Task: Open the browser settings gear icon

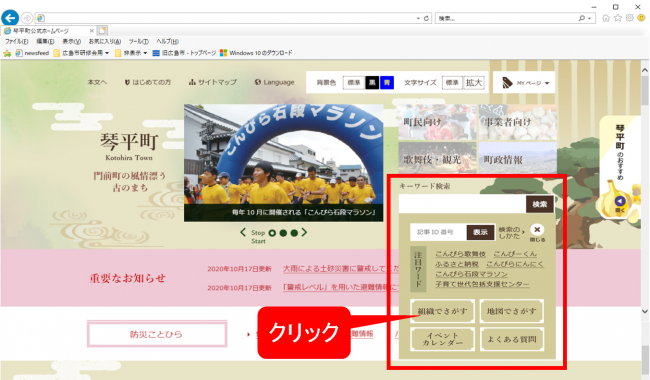Action: tap(630, 18)
